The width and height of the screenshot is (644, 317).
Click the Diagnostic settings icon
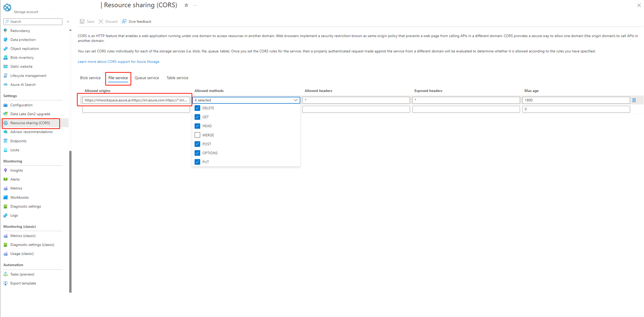pyautogui.click(x=5, y=206)
